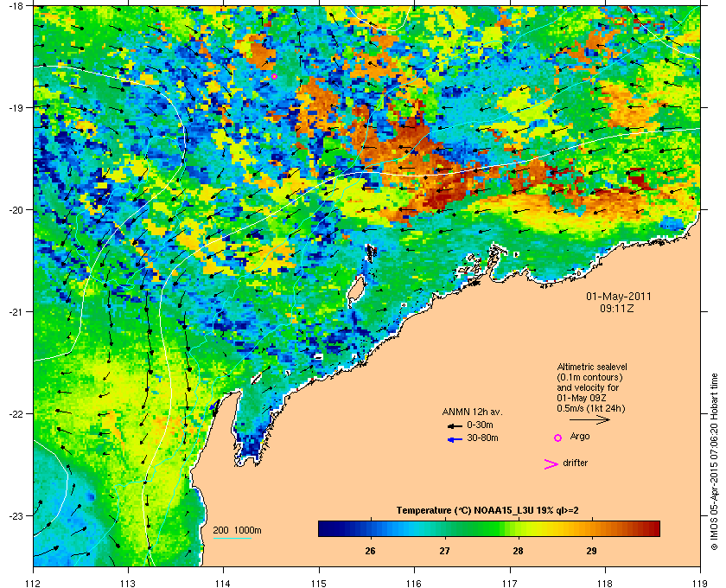Image resolution: width=726 pixels, height=588 pixels.
Task: Click the black 0-30m arrow in the legend
Action: (x=455, y=425)
